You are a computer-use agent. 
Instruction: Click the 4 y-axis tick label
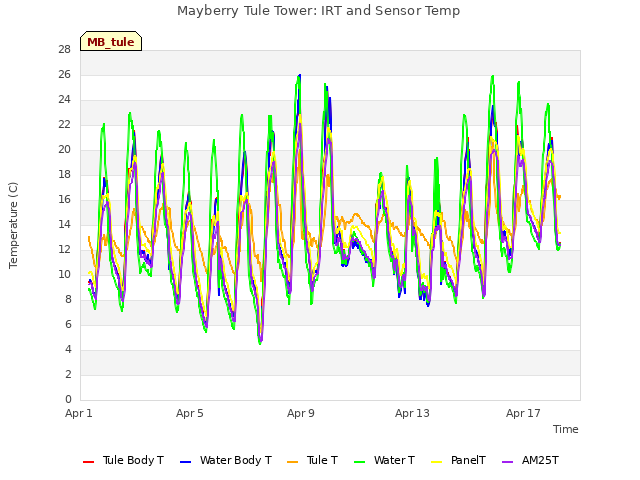tap(68, 349)
